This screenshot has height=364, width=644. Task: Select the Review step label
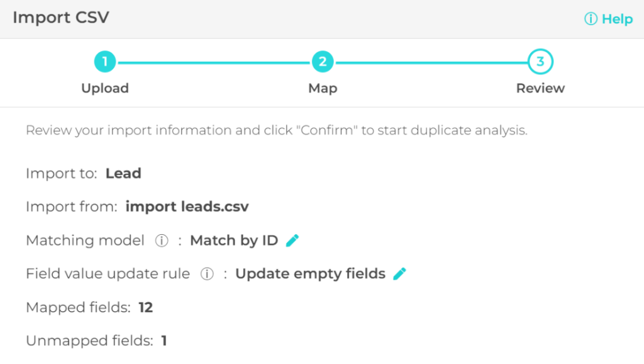540,88
